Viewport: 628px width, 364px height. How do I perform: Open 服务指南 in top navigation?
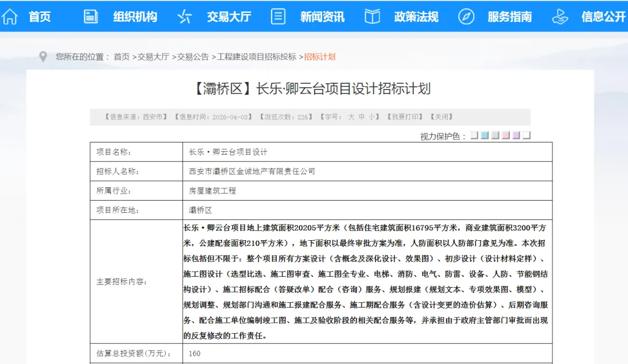click(510, 17)
